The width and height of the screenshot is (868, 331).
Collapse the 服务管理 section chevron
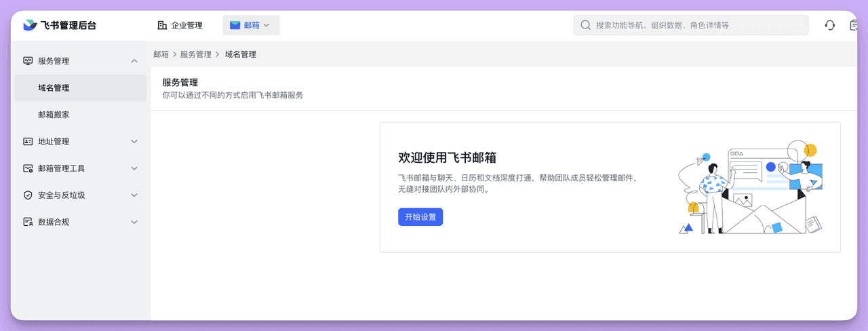tap(134, 61)
